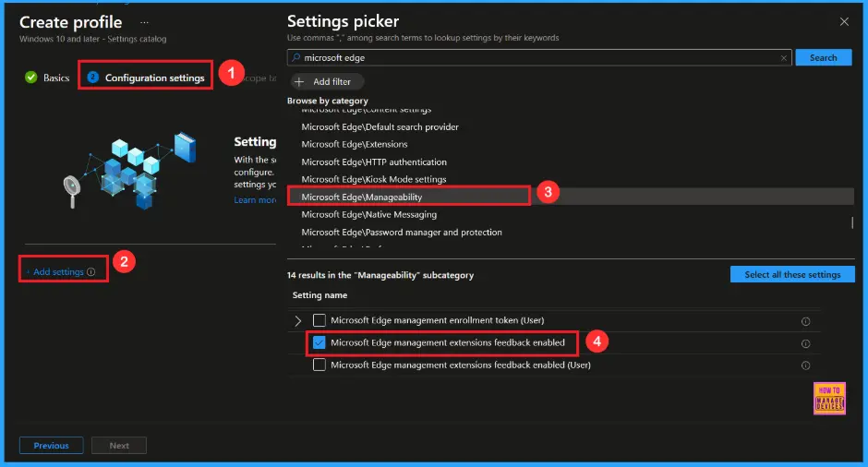Click the Previous button
Viewport: 868px width, 467px height.
coord(52,446)
